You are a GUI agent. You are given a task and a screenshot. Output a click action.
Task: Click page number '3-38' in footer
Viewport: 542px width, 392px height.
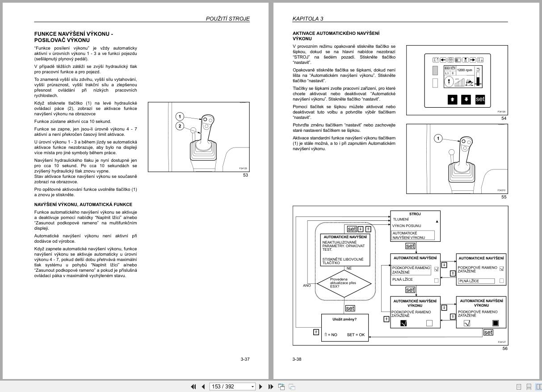(x=297, y=359)
